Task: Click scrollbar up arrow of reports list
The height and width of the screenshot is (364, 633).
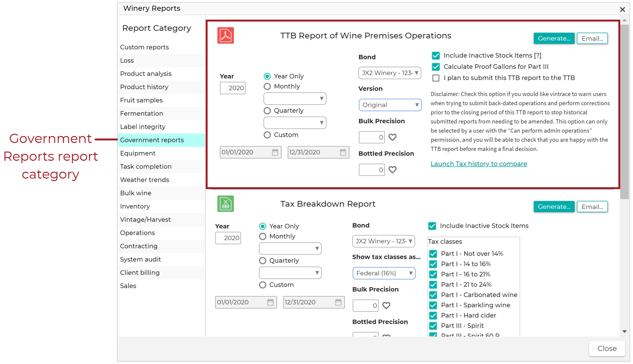Action: click(624, 20)
